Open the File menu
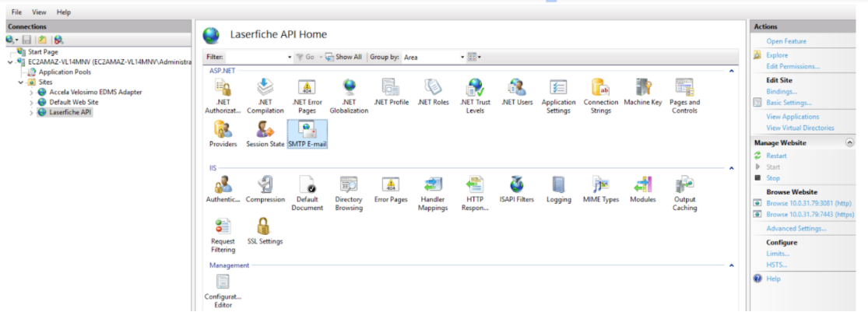Image resolution: width=868 pixels, height=319 pixels. (x=16, y=12)
